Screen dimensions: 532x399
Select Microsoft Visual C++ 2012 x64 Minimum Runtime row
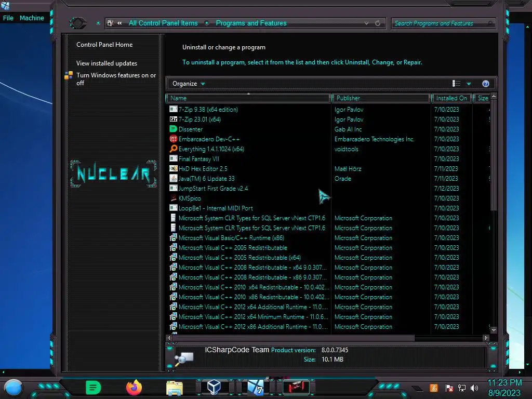click(328, 316)
